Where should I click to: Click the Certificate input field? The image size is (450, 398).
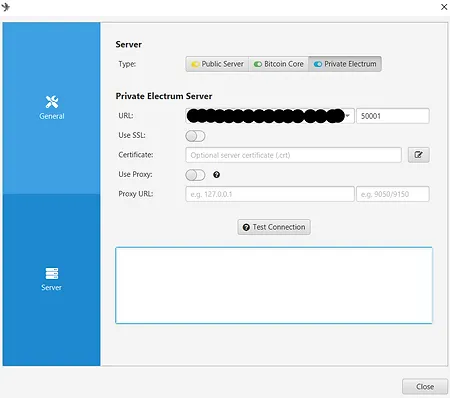click(x=293, y=155)
